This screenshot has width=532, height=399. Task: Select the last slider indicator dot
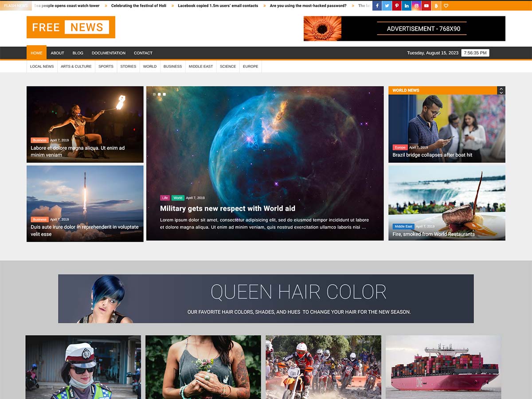point(164,94)
